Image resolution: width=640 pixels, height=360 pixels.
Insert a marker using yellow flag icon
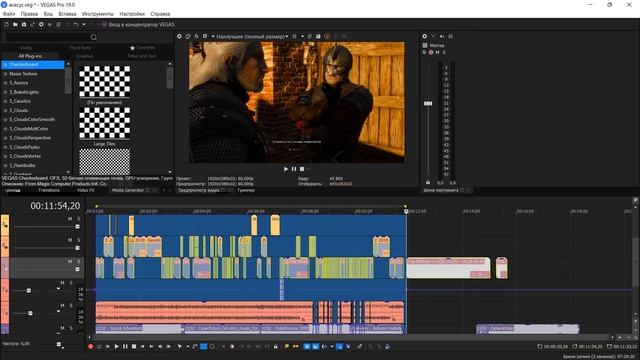tap(287, 347)
